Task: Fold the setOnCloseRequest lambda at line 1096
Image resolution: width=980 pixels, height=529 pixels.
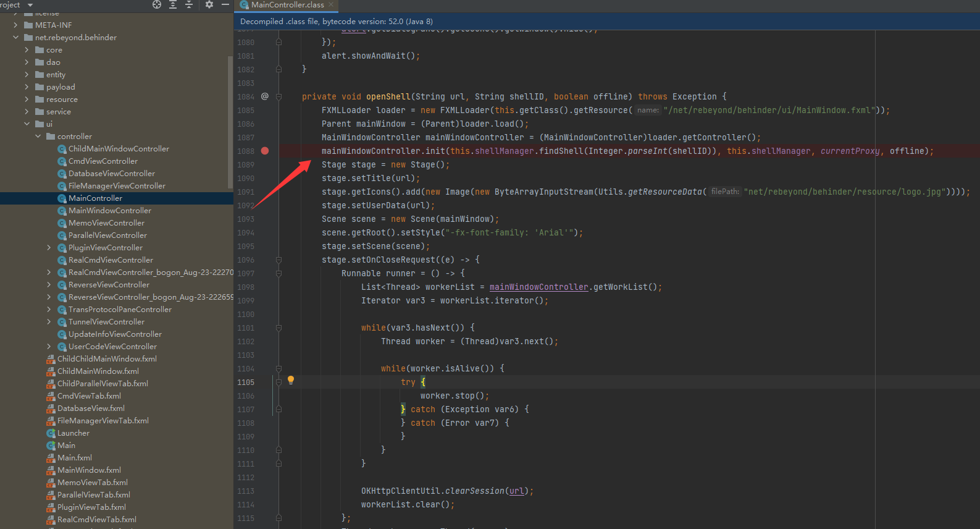Action: pyautogui.click(x=279, y=260)
